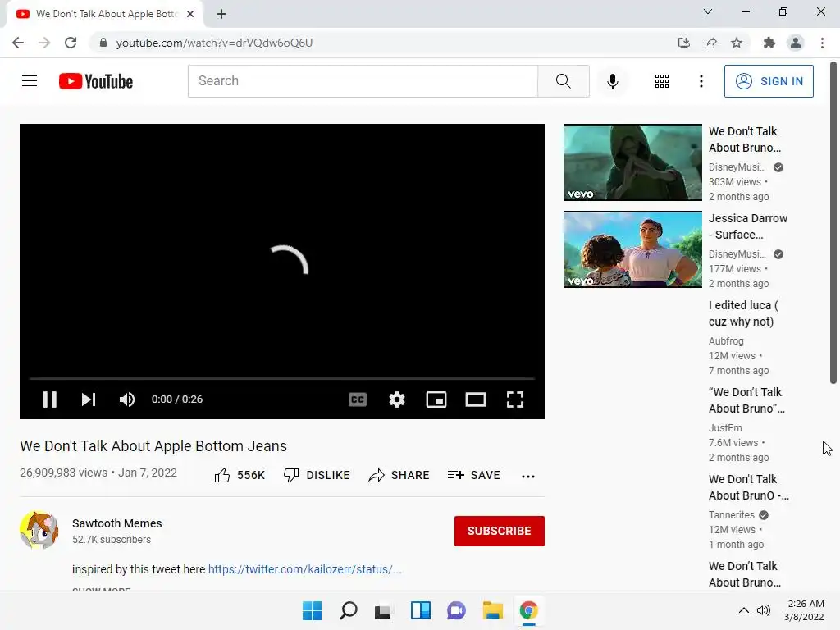Screen dimensions: 840x630
Task: Open Sawtooth Memes channel name link
Action: click(116, 523)
